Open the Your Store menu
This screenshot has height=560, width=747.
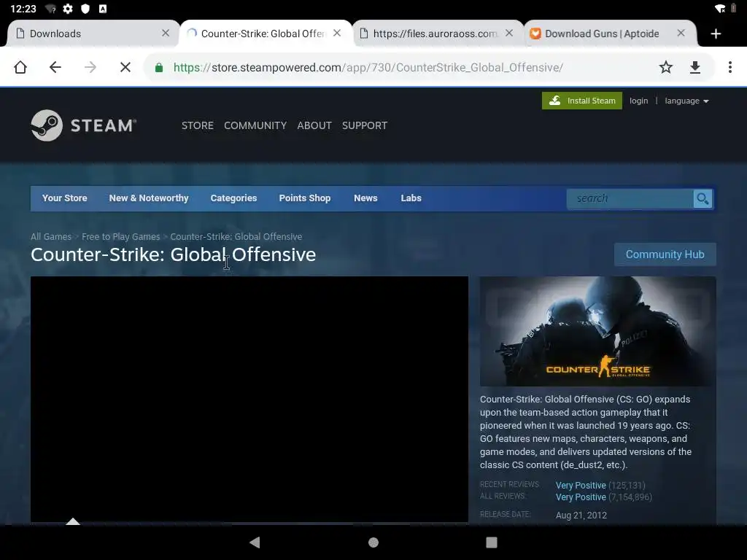64,198
